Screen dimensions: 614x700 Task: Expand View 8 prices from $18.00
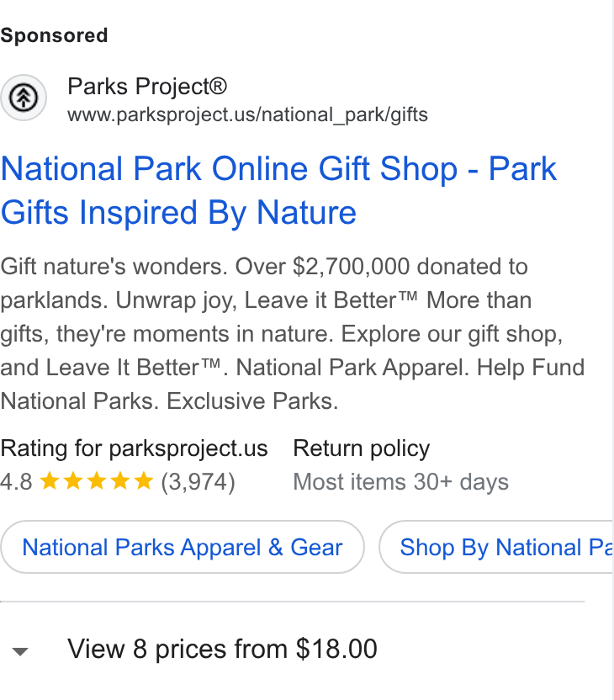click(222, 649)
